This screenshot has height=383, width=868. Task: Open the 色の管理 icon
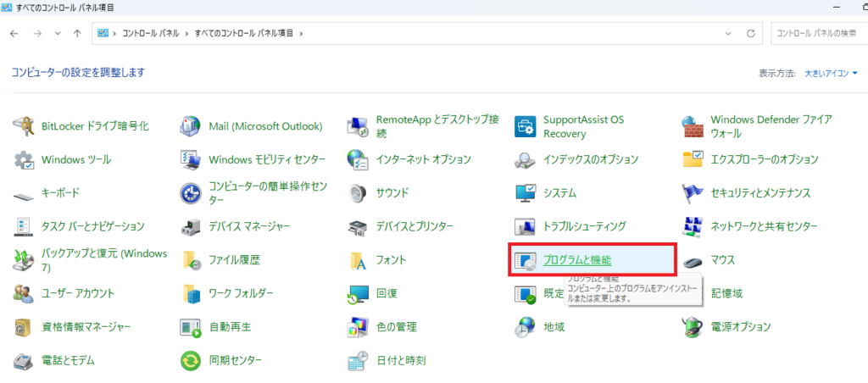coord(358,327)
